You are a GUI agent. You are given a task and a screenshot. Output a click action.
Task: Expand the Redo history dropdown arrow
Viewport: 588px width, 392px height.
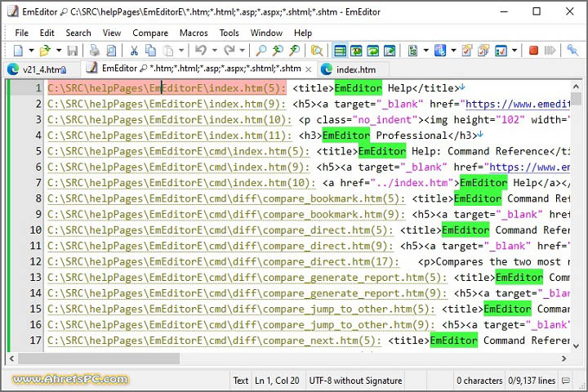[x=243, y=51]
